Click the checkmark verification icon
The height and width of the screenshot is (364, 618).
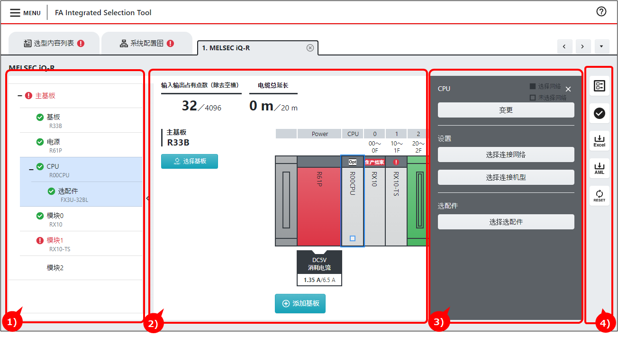click(x=600, y=113)
